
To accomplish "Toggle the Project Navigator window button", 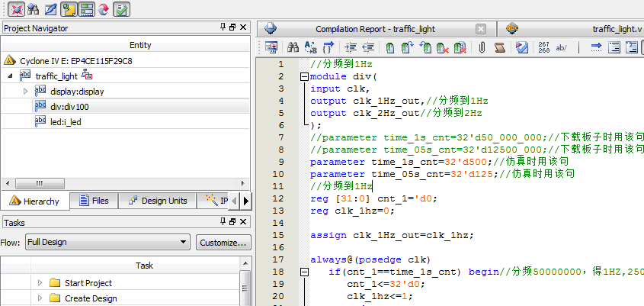I will 68,9.
